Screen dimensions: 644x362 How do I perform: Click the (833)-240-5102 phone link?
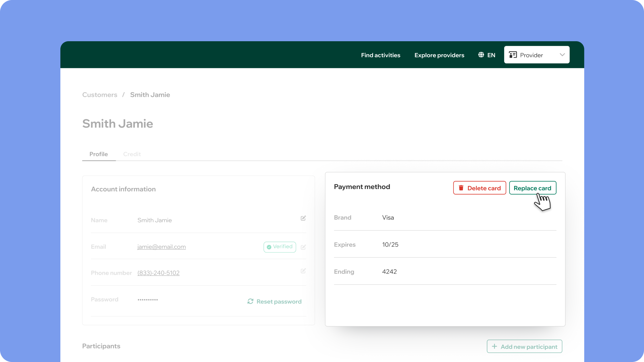click(158, 273)
